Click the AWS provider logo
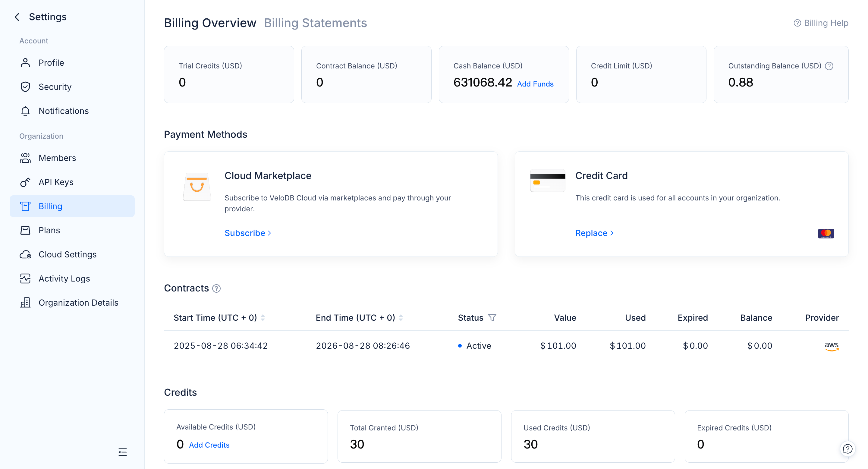 click(x=832, y=346)
